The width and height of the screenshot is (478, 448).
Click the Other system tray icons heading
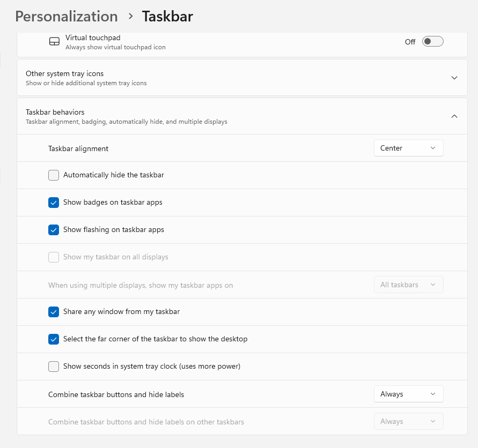click(64, 74)
